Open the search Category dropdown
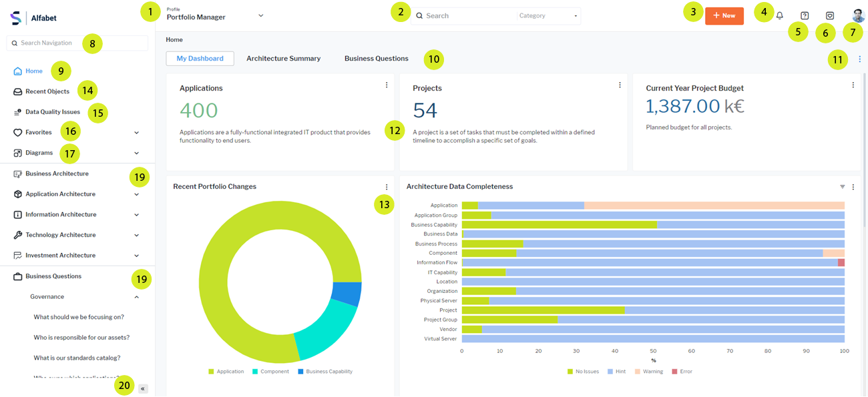868x397 pixels. (x=548, y=16)
